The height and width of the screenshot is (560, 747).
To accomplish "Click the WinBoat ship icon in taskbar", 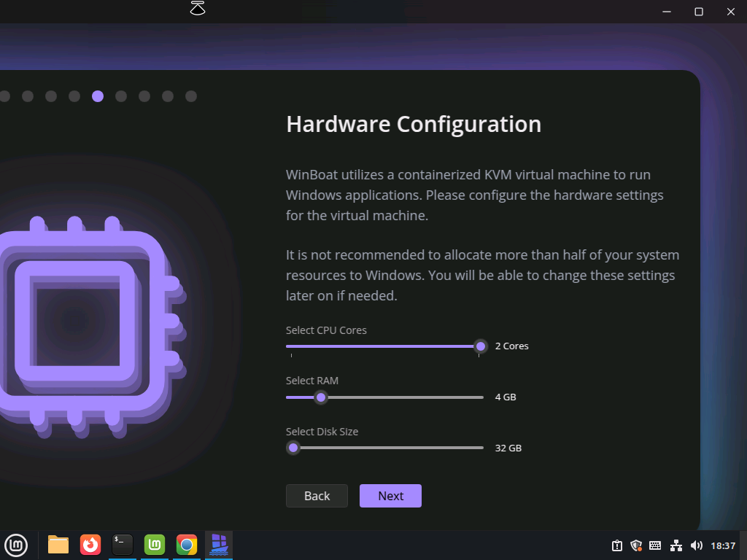I will point(219,545).
